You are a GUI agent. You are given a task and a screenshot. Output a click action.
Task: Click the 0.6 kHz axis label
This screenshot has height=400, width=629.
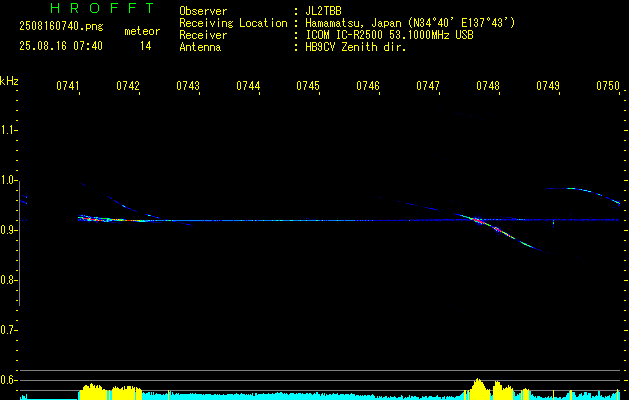click(x=8, y=380)
